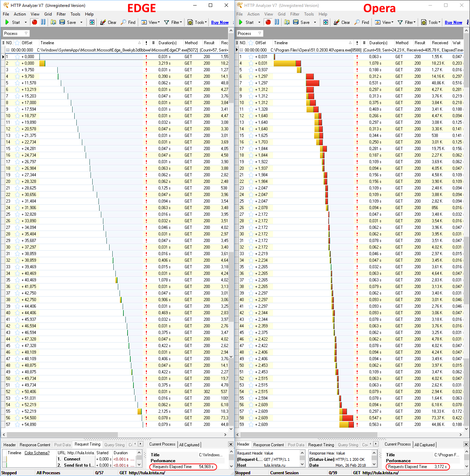Open View dropdown in EDGE toolbar
The height and width of the screenshot is (476, 470).
tap(151, 22)
